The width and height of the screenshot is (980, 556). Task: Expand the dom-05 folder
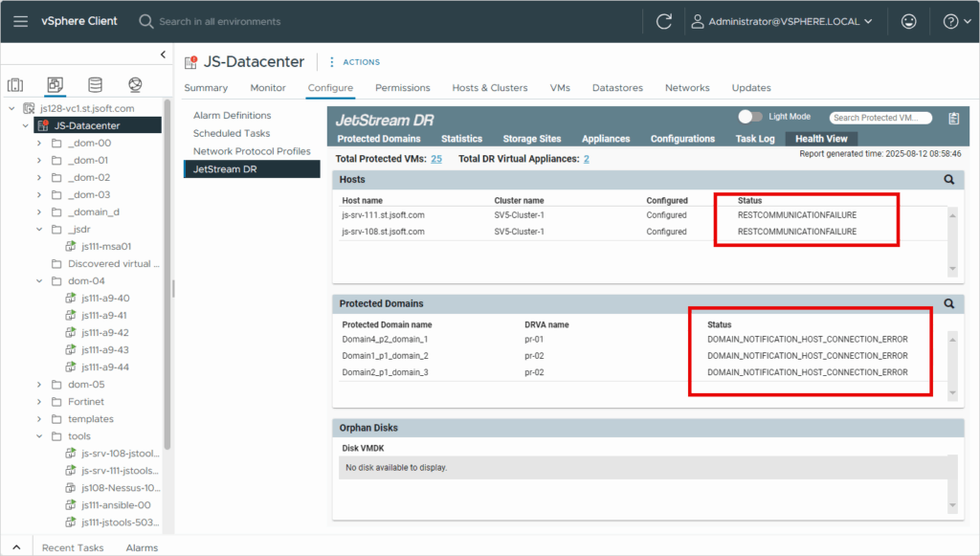[x=39, y=385]
